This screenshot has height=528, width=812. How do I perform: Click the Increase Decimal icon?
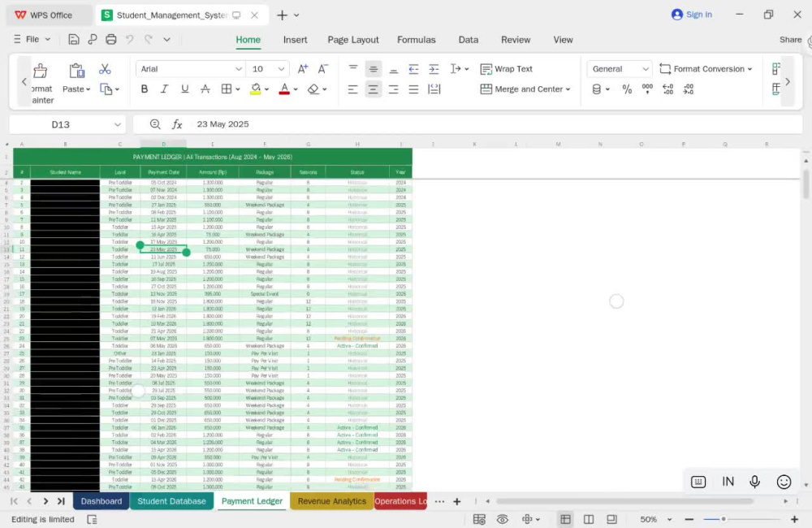[x=668, y=89]
